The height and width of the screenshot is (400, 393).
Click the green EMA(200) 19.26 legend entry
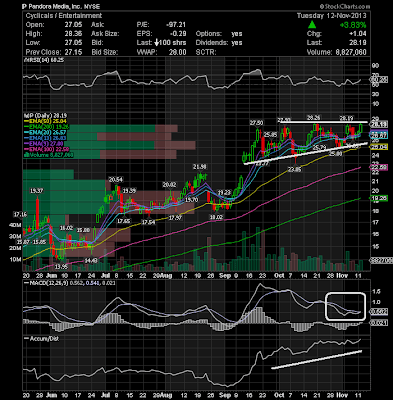pos(45,127)
